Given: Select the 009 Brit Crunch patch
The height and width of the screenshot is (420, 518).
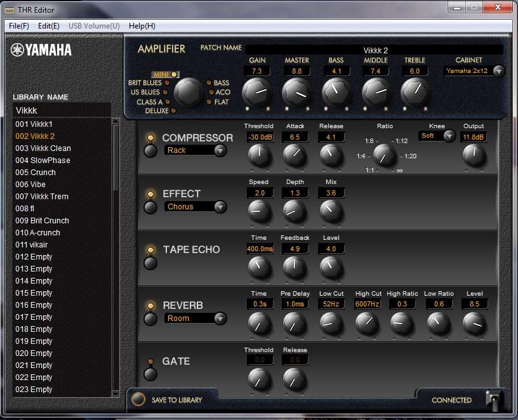Looking at the screenshot, I should pos(42,221).
